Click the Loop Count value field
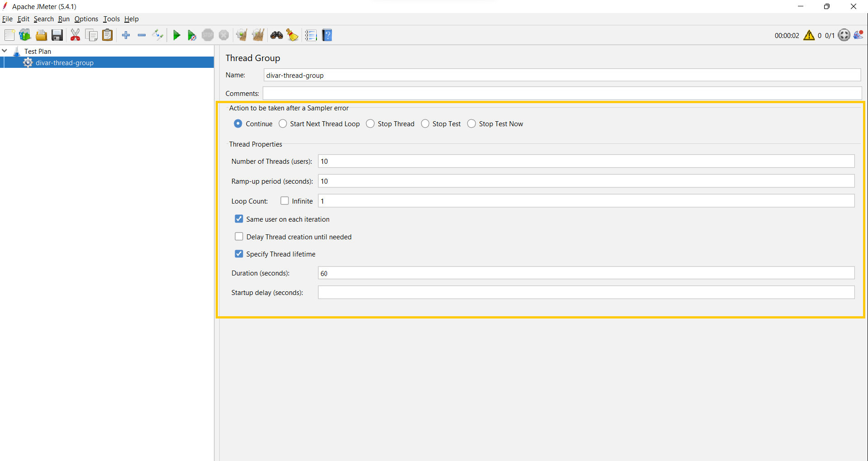 (586, 201)
